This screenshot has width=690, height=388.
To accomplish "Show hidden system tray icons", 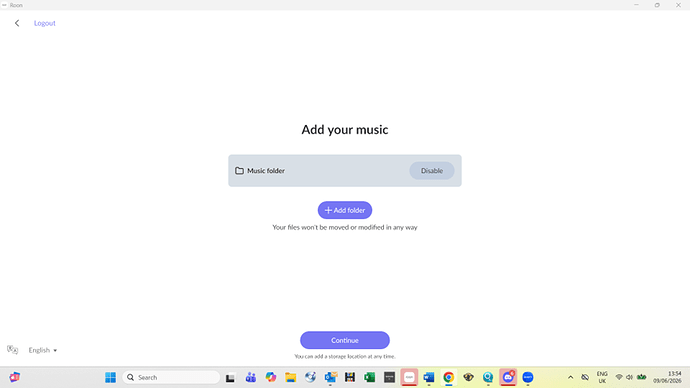I will coord(570,377).
